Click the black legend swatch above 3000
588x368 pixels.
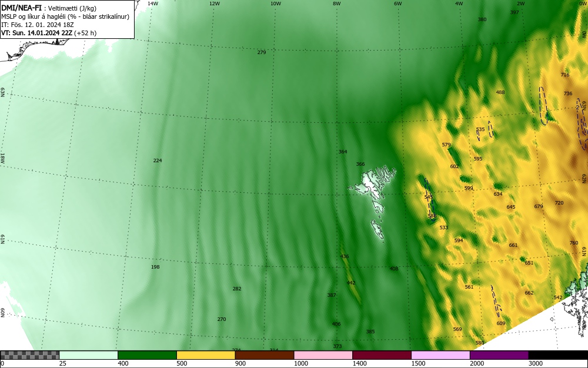pos(558,355)
